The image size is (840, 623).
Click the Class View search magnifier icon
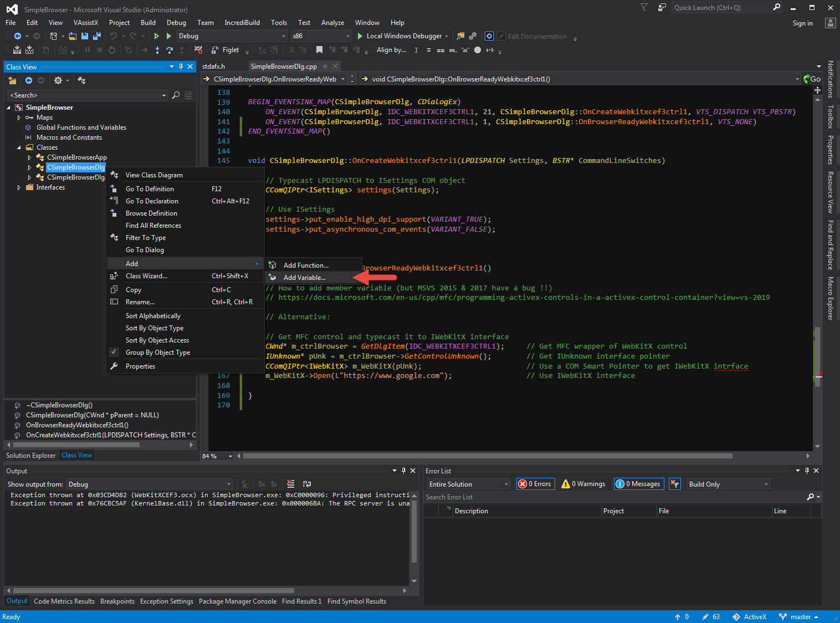(x=176, y=95)
